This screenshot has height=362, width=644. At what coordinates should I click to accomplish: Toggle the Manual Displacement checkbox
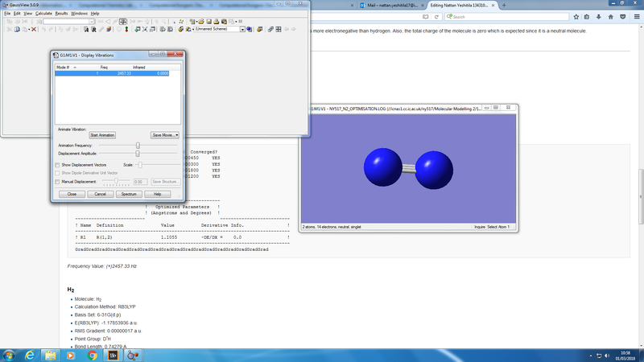coord(57,182)
